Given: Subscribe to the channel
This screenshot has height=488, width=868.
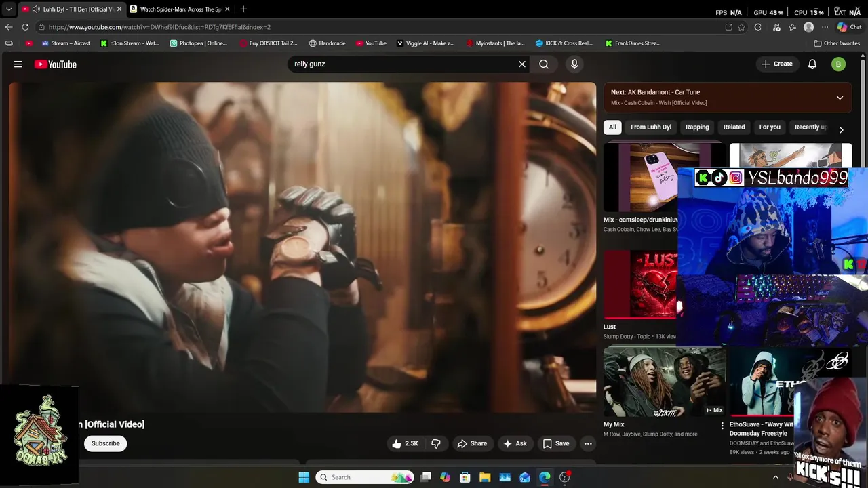Looking at the screenshot, I should point(106,443).
